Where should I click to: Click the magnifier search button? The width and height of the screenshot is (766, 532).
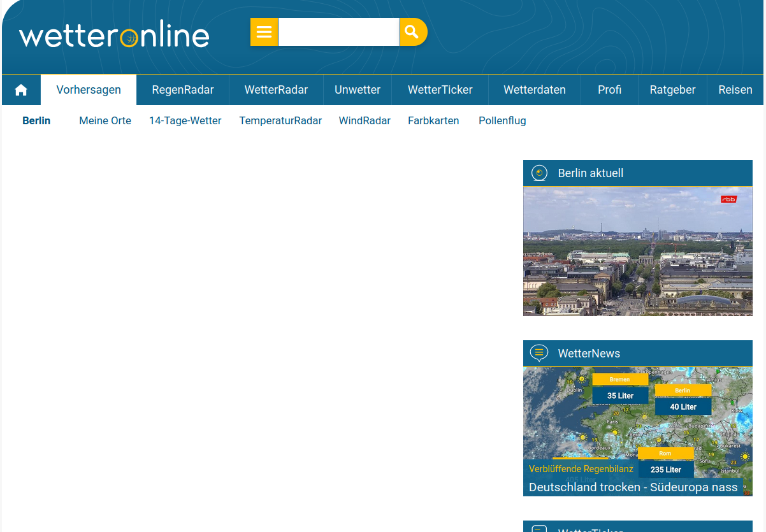(x=413, y=32)
